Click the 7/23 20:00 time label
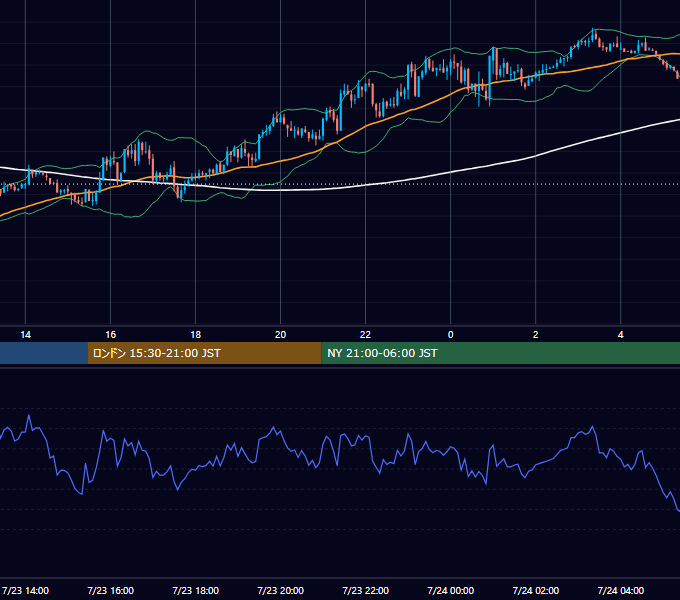680x600 pixels. click(281, 590)
